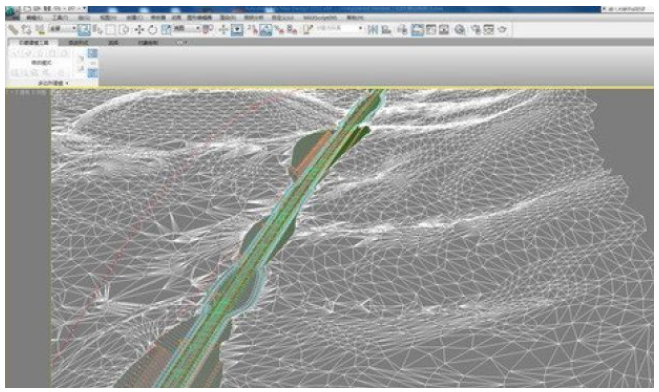This screenshot has width=659, height=392.
Task: Open the Tools menu in menu bar
Action: (x=60, y=18)
